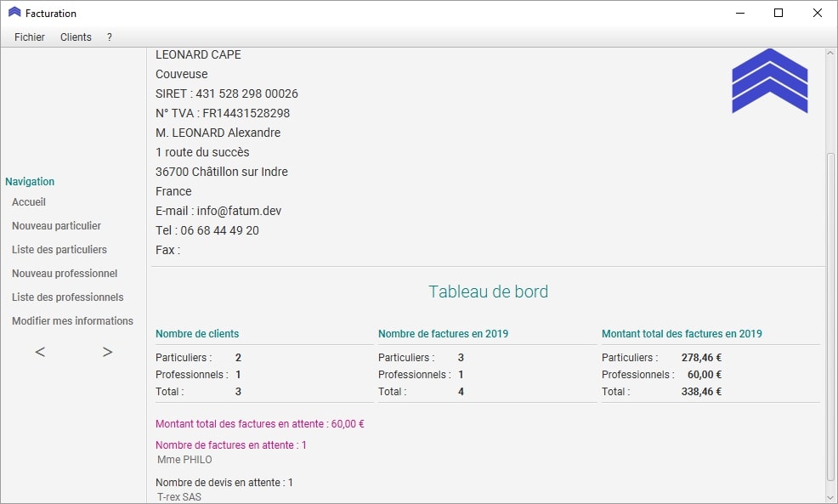
Task: Select Modifier mes informations
Action: point(72,321)
